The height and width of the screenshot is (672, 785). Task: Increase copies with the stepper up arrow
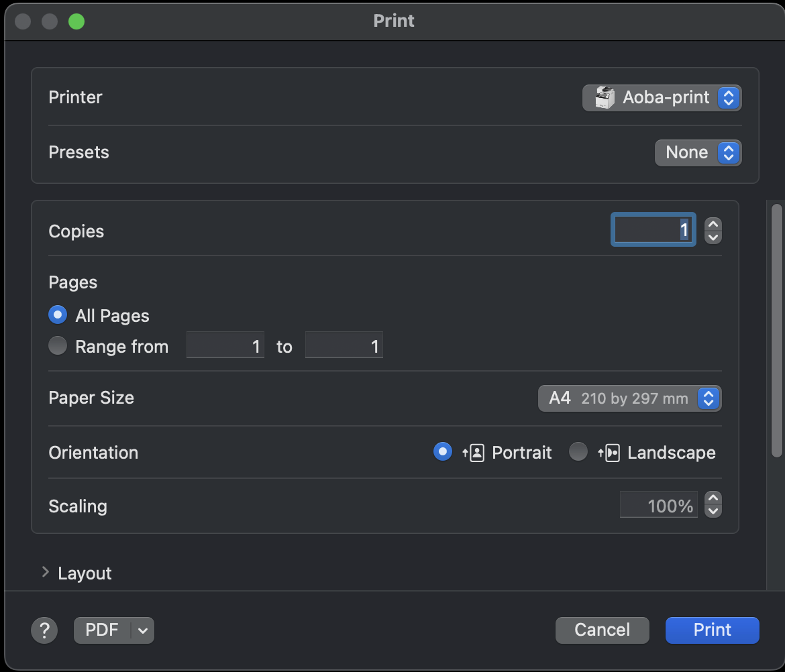(713, 225)
